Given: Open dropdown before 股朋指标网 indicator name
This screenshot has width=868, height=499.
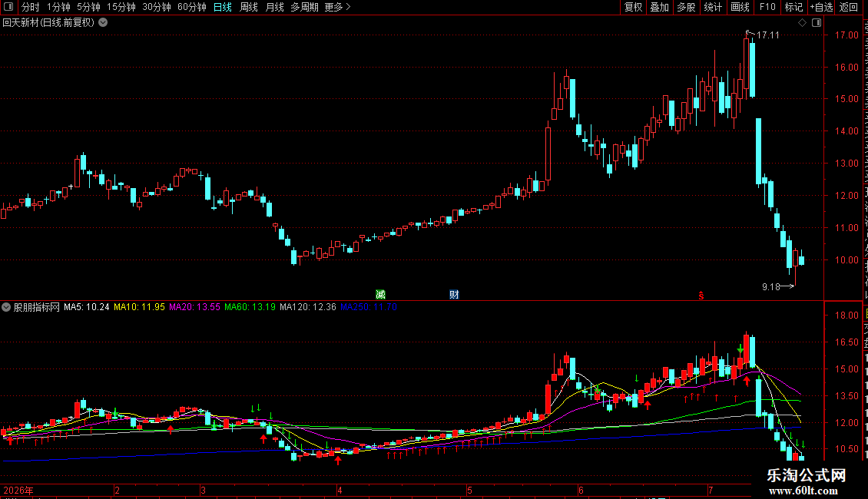Looking at the screenshot, I should point(6,307).
